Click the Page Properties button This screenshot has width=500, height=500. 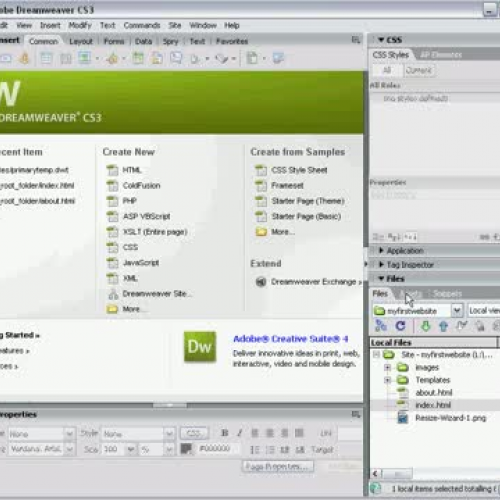pos(278,466)
